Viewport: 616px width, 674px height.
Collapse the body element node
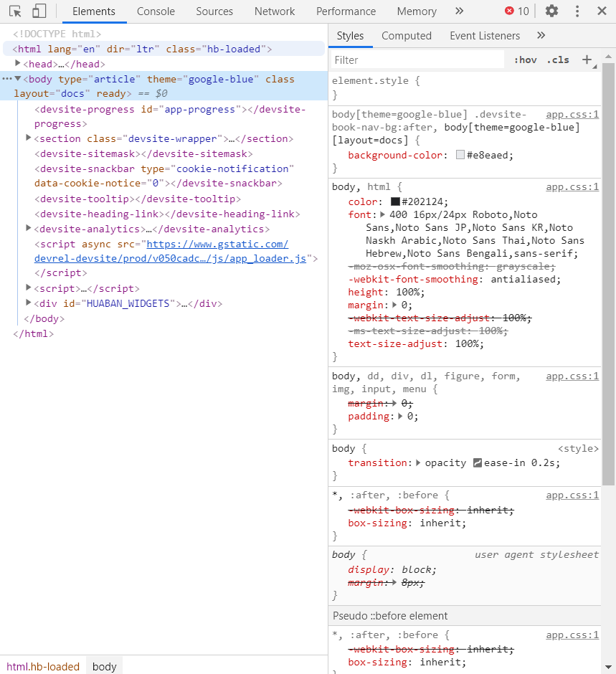18,79
